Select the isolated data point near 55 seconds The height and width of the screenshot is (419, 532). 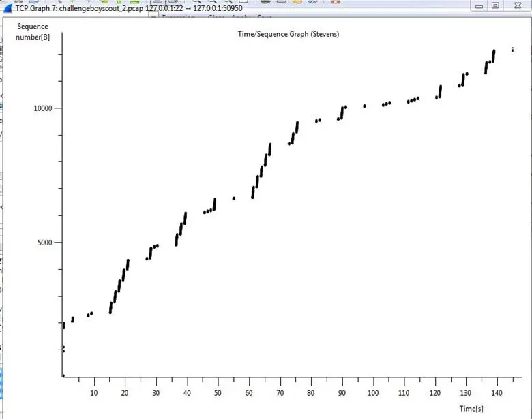tap(234, 198)
